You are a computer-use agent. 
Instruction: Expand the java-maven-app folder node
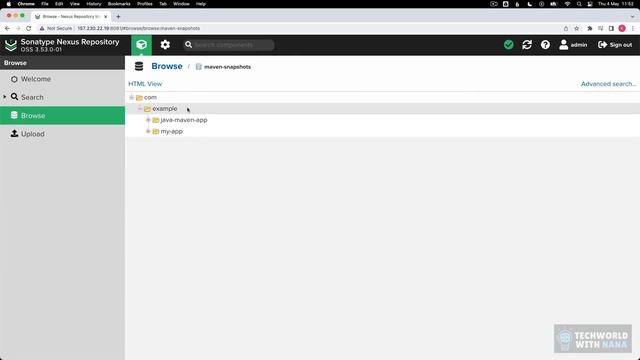(148, 120)
